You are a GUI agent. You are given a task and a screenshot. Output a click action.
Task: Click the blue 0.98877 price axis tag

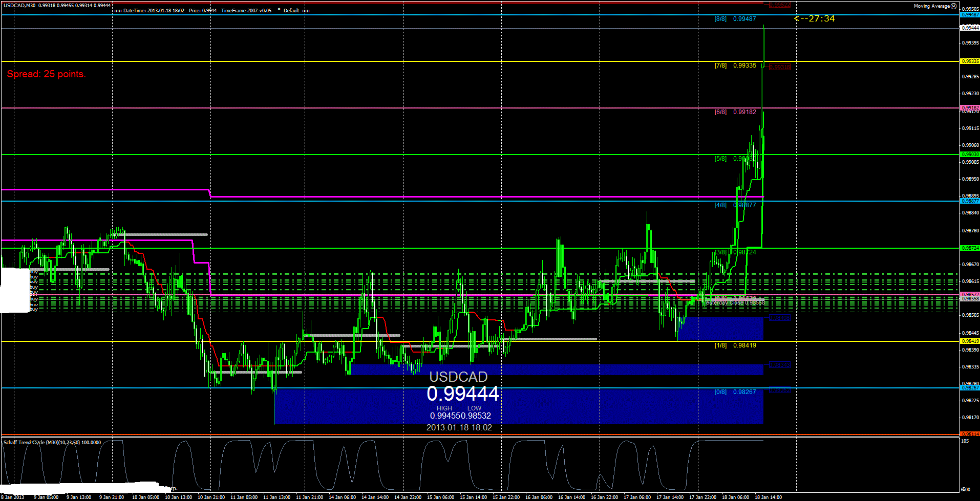(x=970, y=201)
